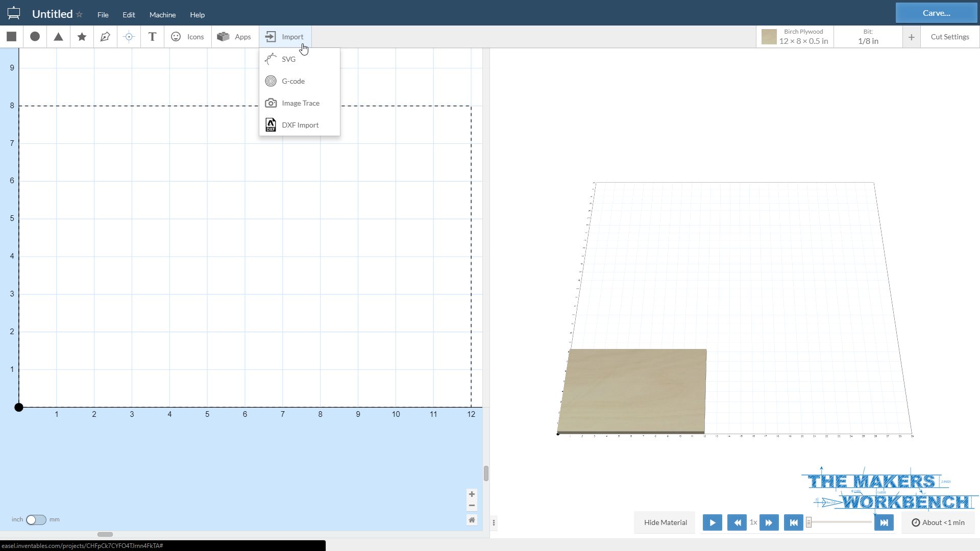Add a new workpiece with plus button

pos(912,36)
